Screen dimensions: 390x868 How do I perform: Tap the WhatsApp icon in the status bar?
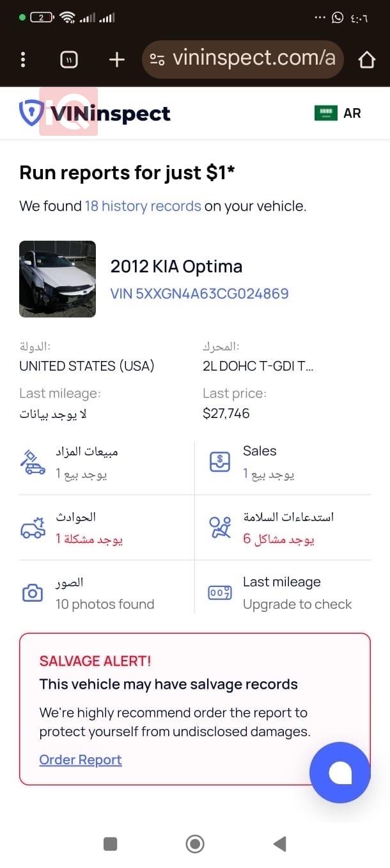pos(338,17)
